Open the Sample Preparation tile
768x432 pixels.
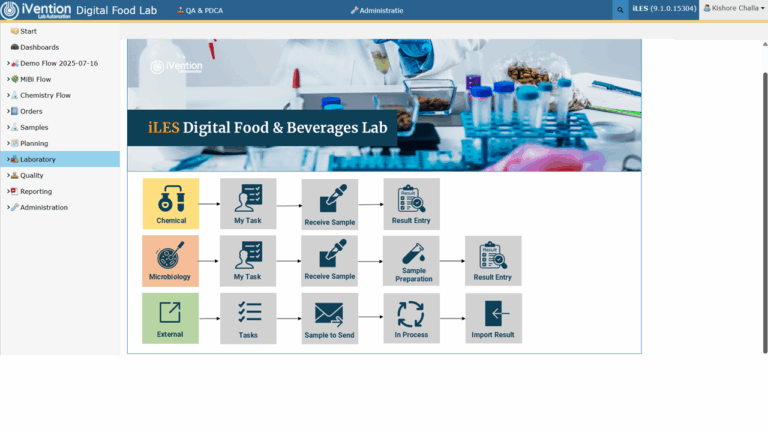(411, 261)
